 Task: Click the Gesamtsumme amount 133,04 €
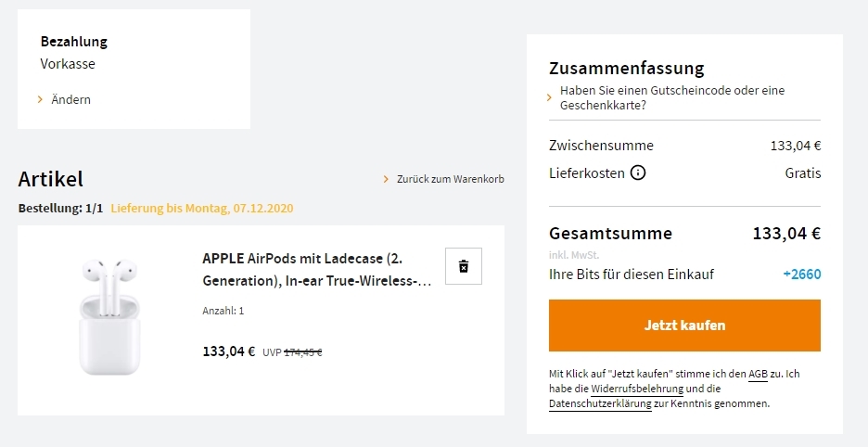pos(786,234)
